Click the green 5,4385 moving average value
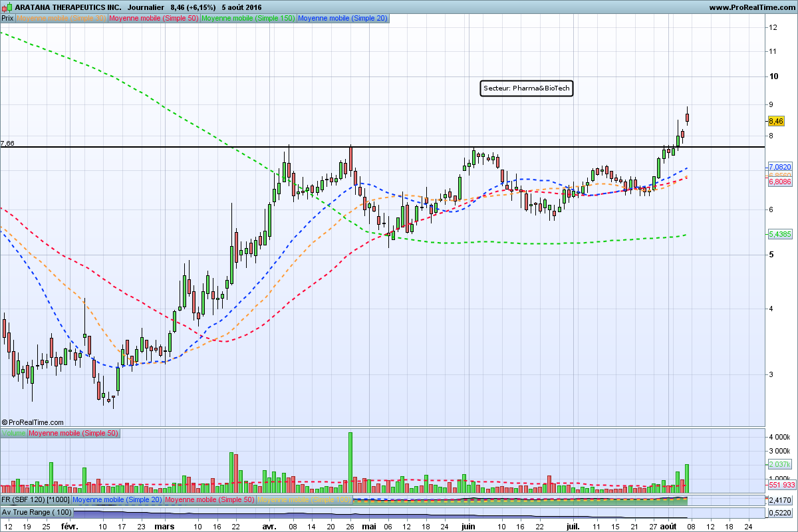Image resolution: width=798 pixels, height=532 pixels. pos(779,234)
